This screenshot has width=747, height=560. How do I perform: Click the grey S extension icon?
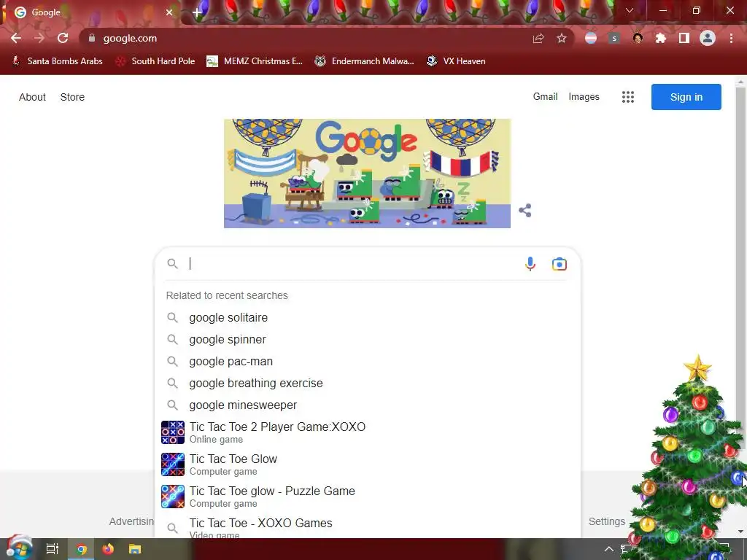(614, 38)
